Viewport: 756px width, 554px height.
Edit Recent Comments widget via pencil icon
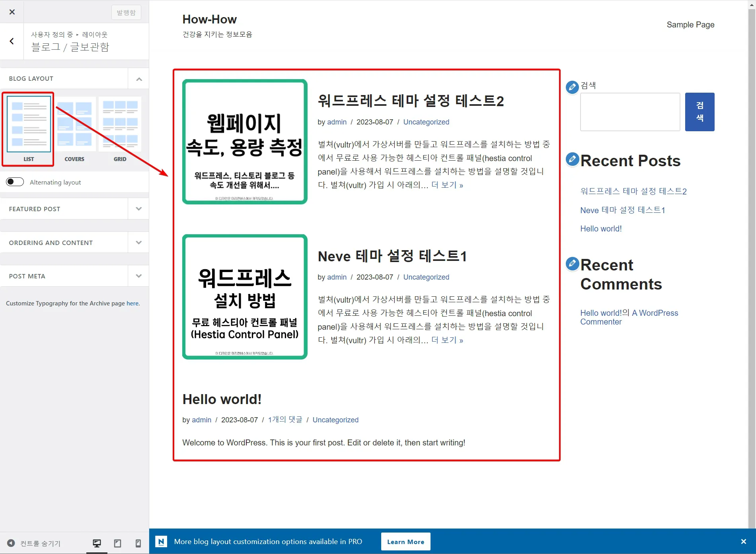tap(572, 263)
